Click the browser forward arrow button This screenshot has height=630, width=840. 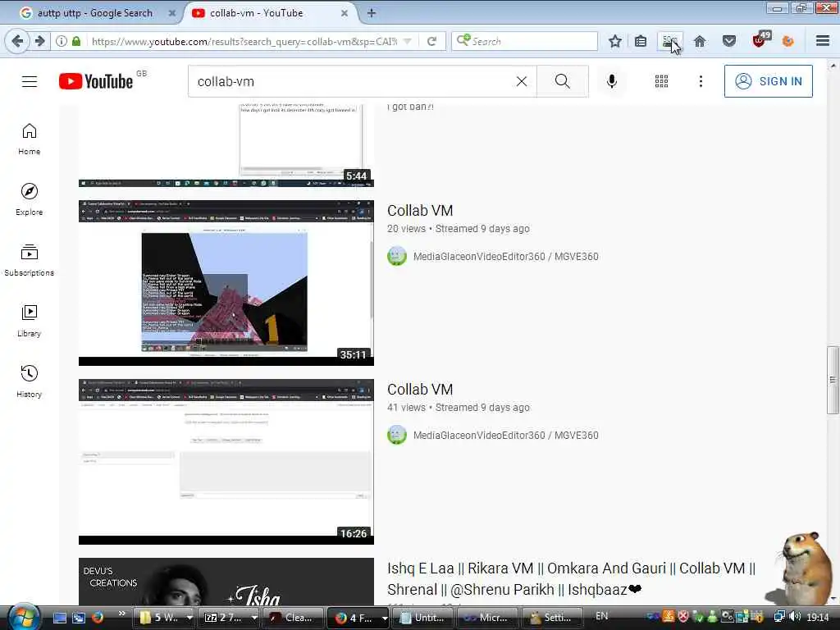pyautogui.click(x=39, y=41)
